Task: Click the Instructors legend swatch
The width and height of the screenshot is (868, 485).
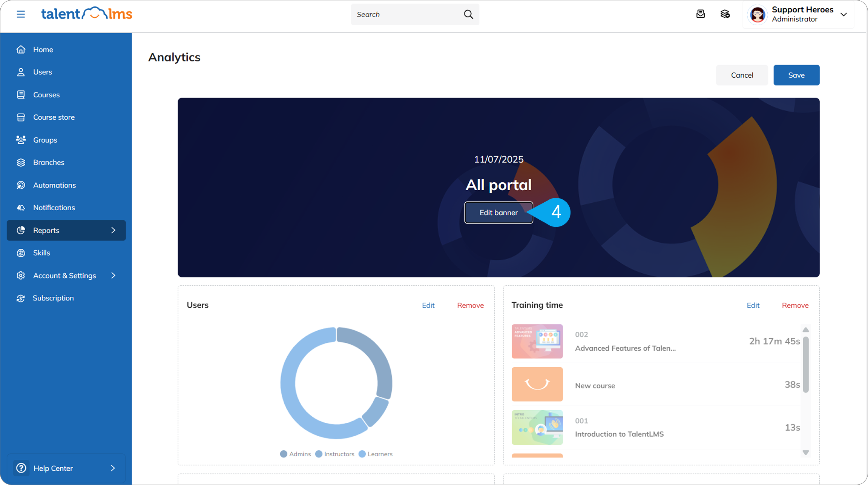Action: pyautogui.click(x=319, y=454)
